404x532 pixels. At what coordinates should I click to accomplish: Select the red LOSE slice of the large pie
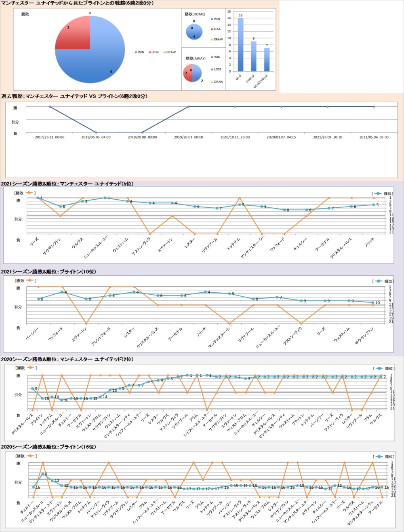click(73, 33)
